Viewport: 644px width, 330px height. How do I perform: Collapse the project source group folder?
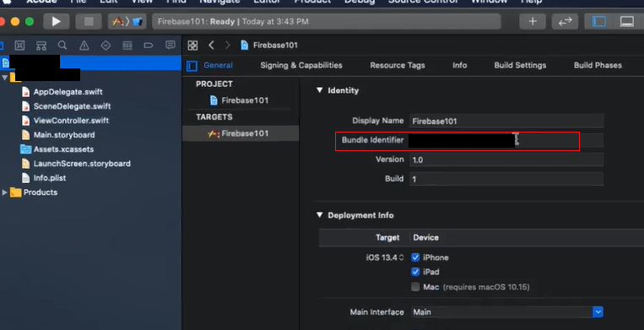point(4,78)
